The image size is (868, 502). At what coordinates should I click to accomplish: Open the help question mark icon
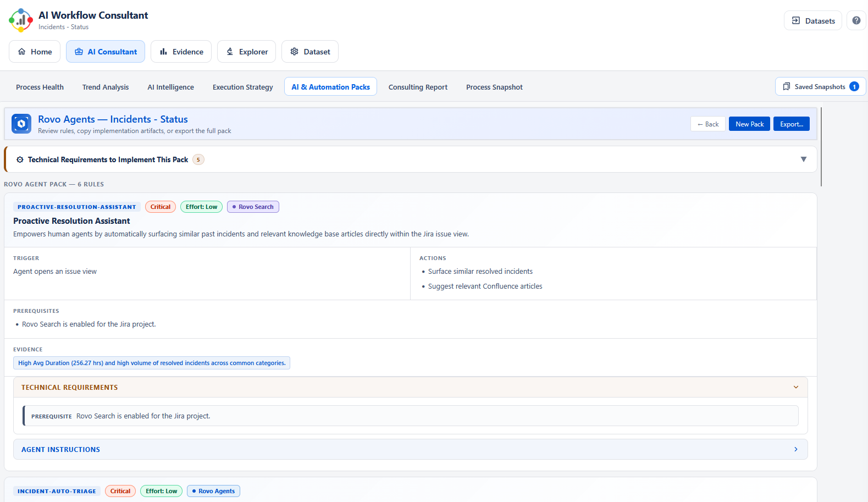click(x=856, y=20)
